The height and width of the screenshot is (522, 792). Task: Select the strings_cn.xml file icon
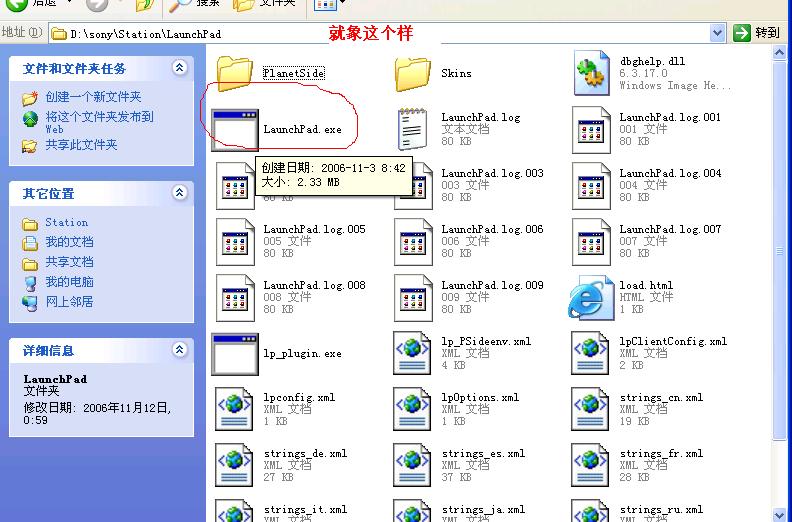click(x=590, y=409)
